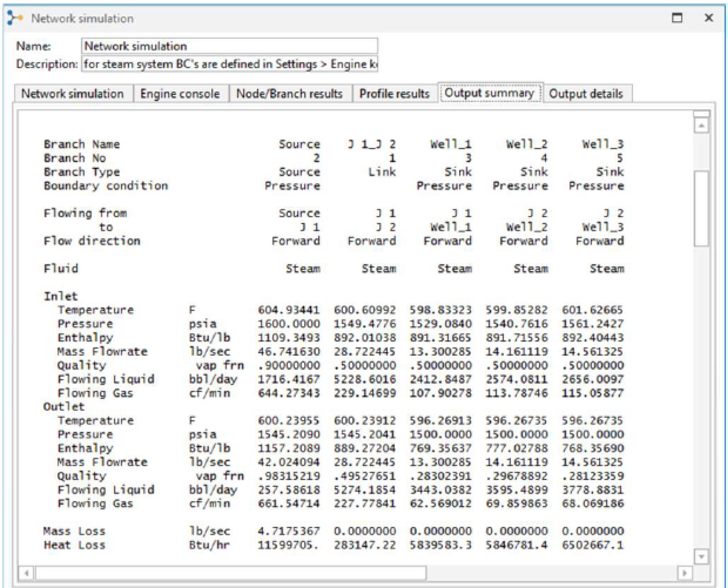This screenshot has width=728, height=588.
Task: Click into the Description text field
Action: [229, 64]
